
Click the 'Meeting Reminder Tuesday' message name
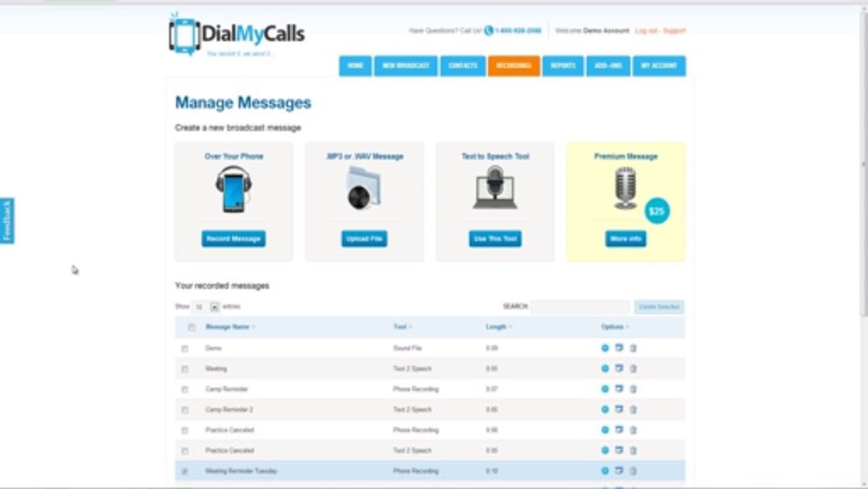pyautogui.click(x=242, y=471)
